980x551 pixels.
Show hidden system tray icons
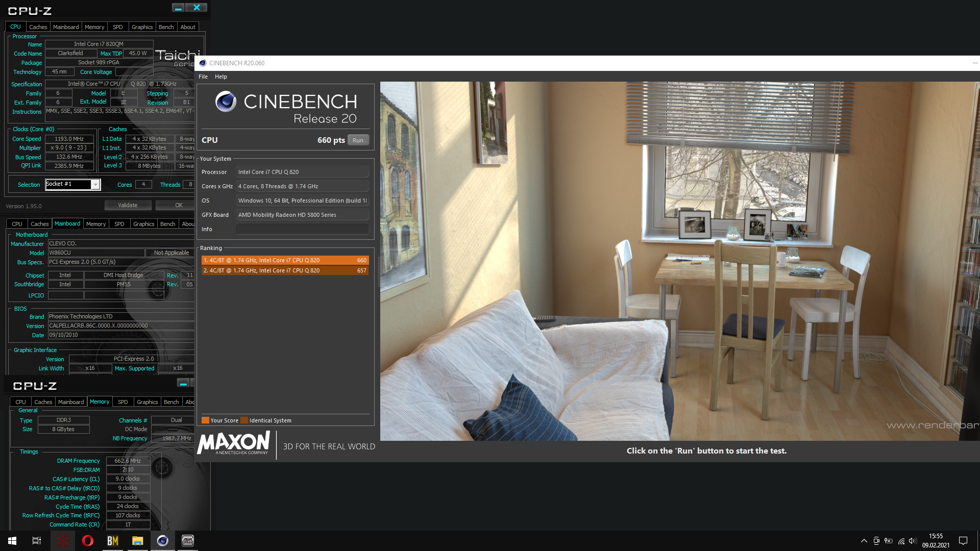point(864,541)
